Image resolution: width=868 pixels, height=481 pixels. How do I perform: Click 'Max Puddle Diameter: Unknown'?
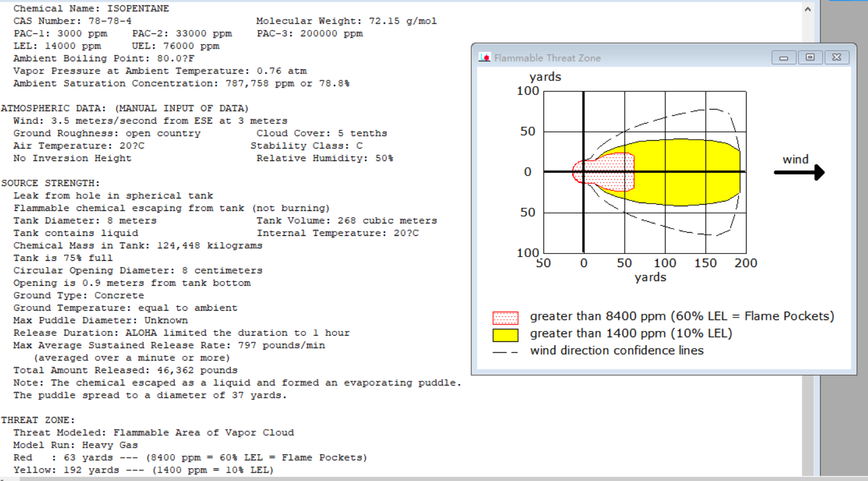click(100, 320)
